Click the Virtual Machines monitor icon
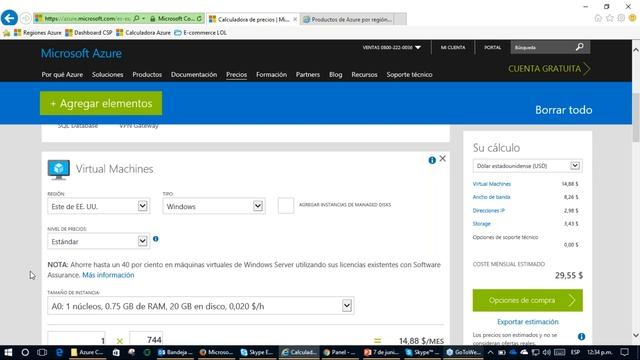The image size is (640, 360). coord(58,169)
